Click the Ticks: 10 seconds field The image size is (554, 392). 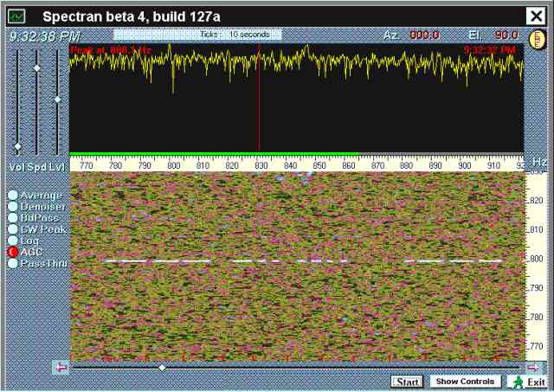click(x=197, y=35)
